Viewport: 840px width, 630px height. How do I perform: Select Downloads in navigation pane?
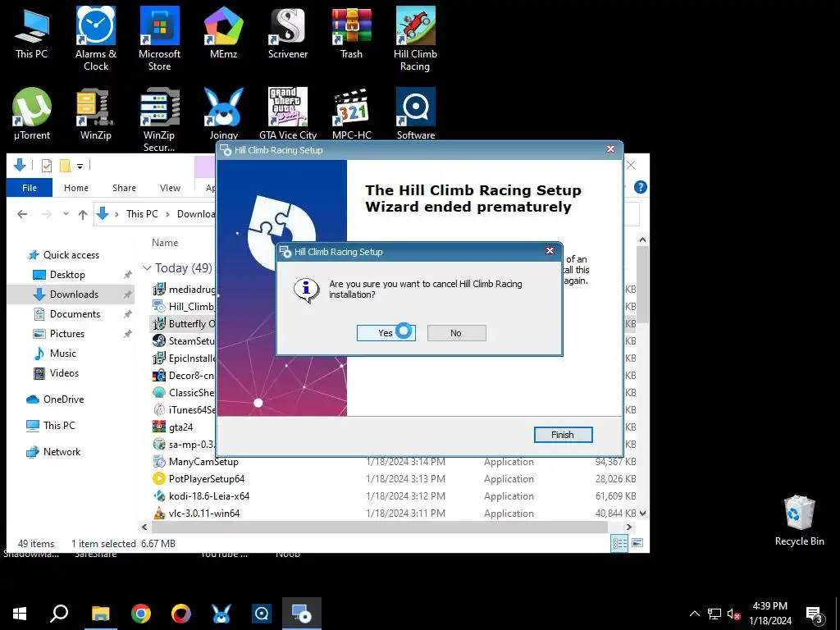tap(74, 294)
